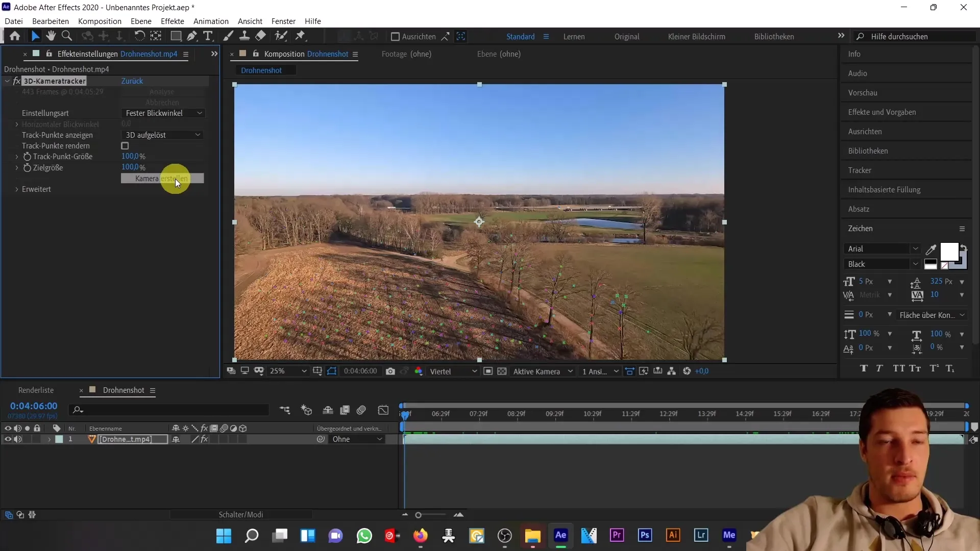Open Premiere Pro from Windows taskbar
The width and height of the screenshot is (980, 551).
click(617, 535)
